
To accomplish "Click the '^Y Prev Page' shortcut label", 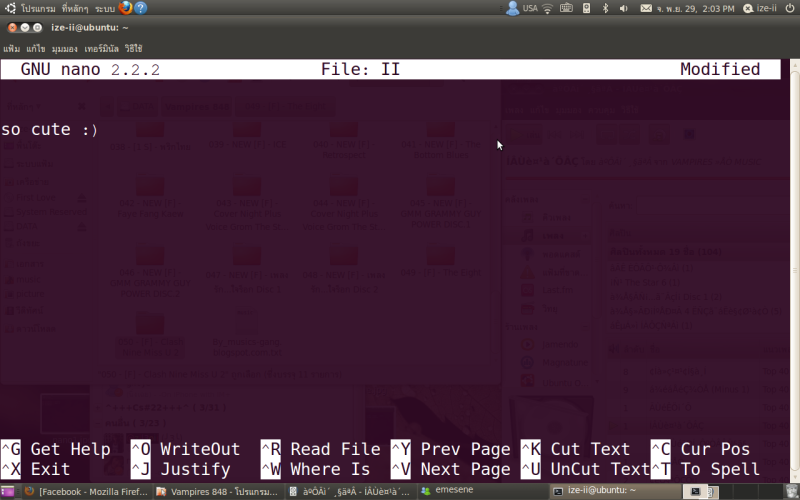I will click(x=451, y=449).
